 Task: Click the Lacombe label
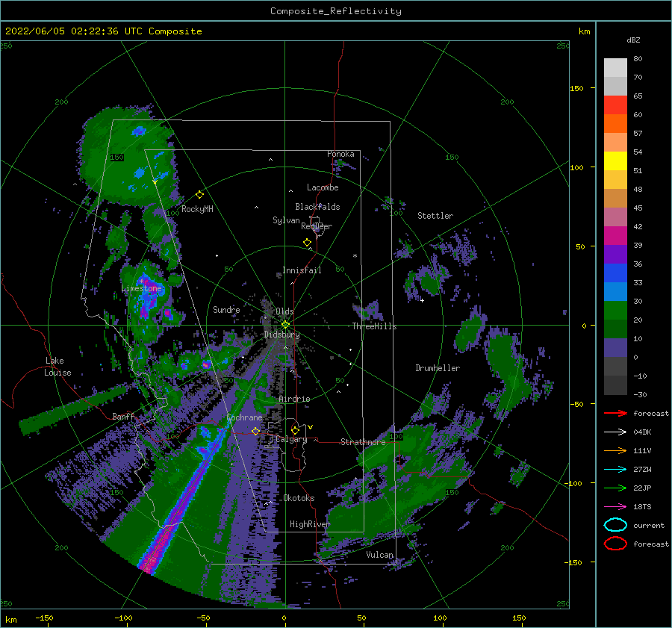coord(323,187)
